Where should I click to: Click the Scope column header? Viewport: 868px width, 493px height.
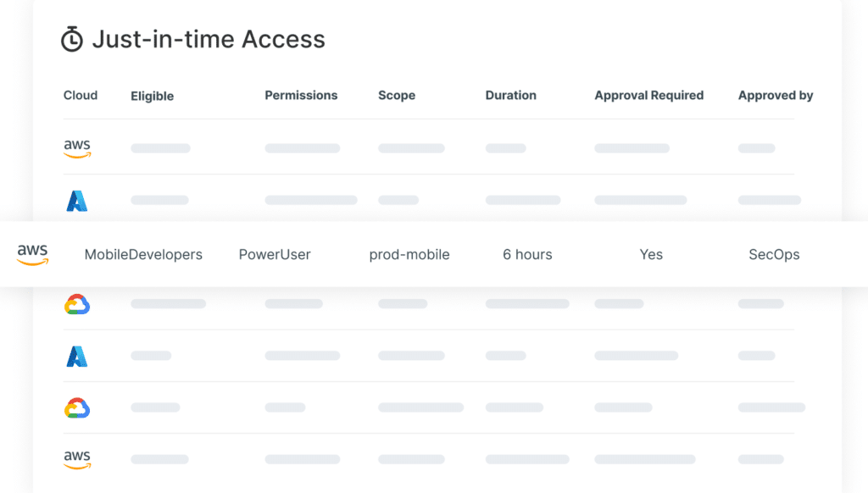click(x=397, y=95)
